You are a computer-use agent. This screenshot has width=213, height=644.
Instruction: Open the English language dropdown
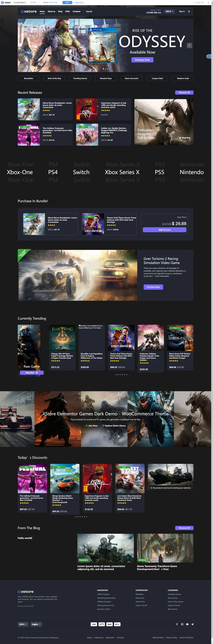coord(36,624)
